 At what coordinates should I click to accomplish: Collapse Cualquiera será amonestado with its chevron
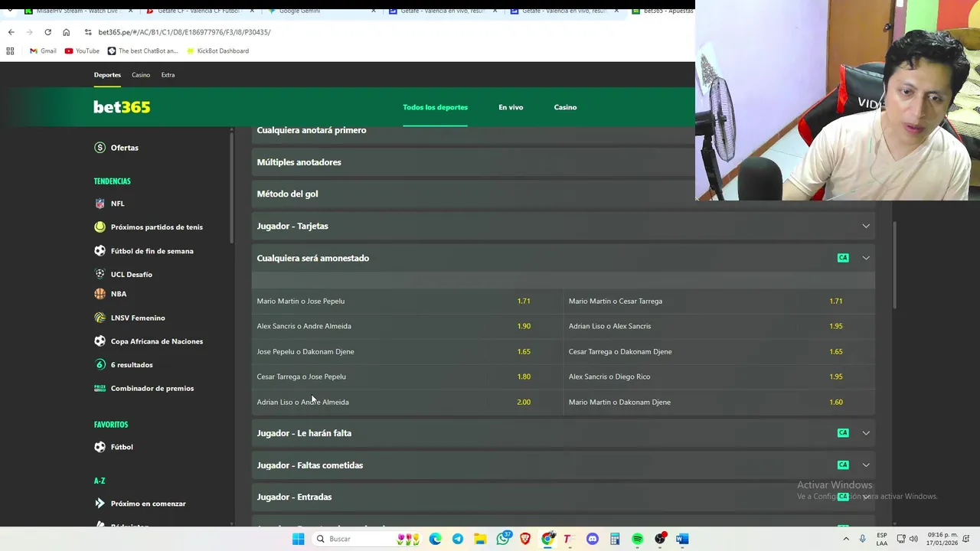tap(866, 258)
